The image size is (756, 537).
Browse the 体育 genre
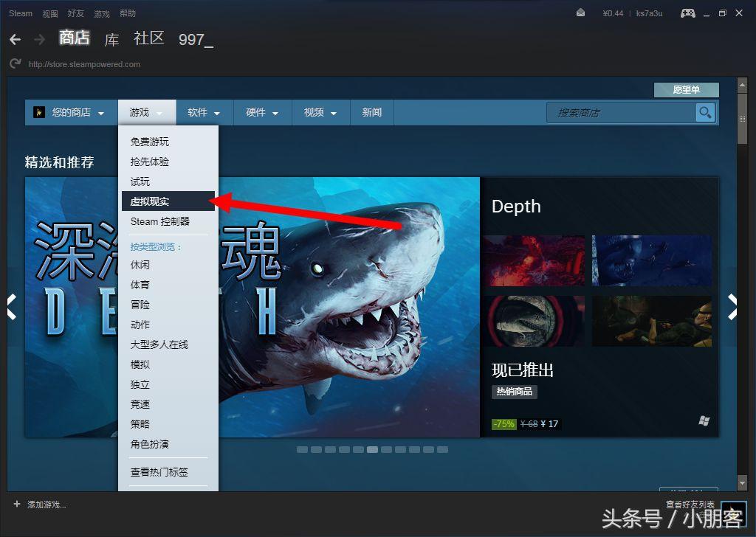(140, 285)
